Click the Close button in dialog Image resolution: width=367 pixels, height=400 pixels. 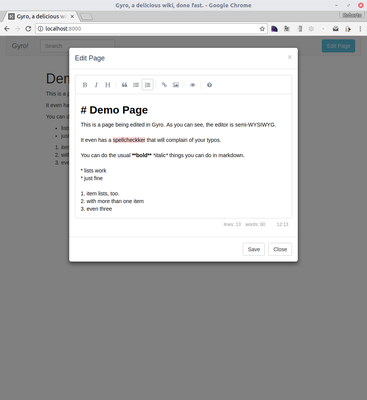coord(280,249)
